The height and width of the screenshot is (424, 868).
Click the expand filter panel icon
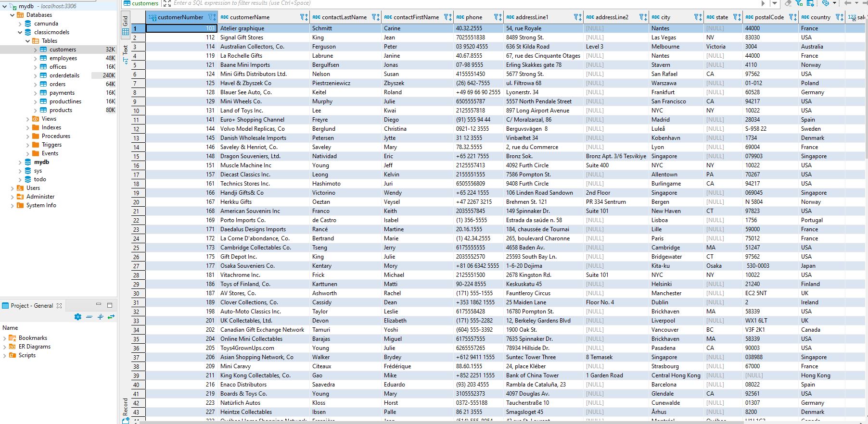[x=167, y=3]
